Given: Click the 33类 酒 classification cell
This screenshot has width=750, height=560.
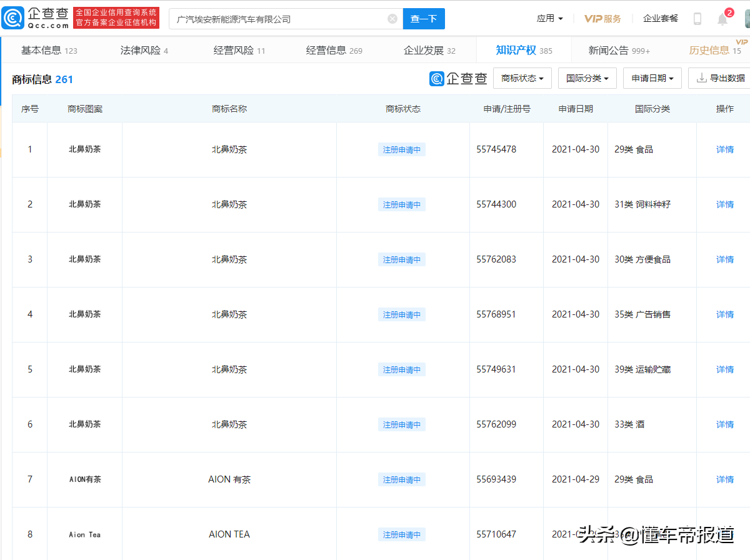Looking at the screenshot, I should tap(629, 424).
